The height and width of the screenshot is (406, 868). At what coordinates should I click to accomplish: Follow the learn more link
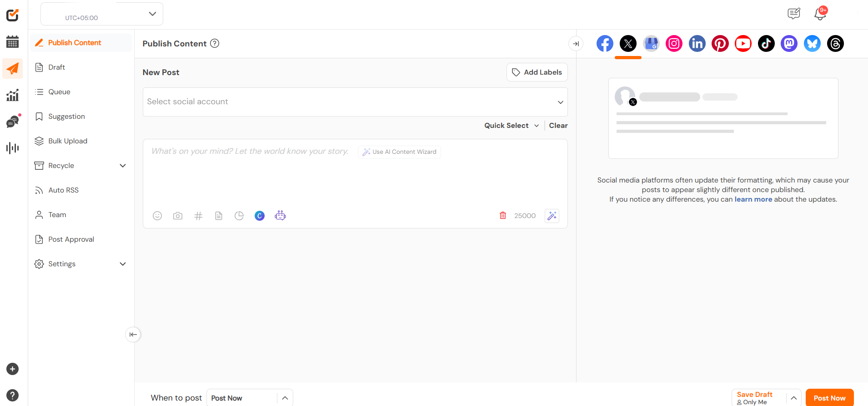pyautogui.click(x=753, y=199)
